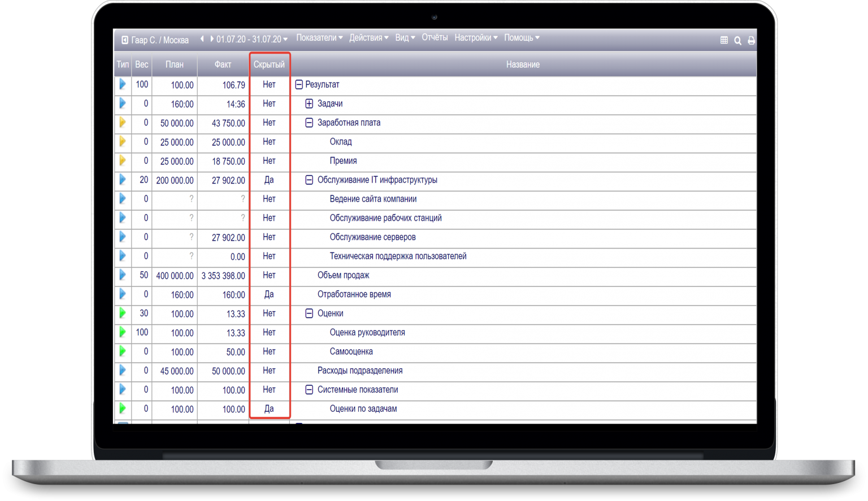The width and height of the screenshot is (868, 501).
Task: Select the Объем продаж row name
Action: coord(343,275)
